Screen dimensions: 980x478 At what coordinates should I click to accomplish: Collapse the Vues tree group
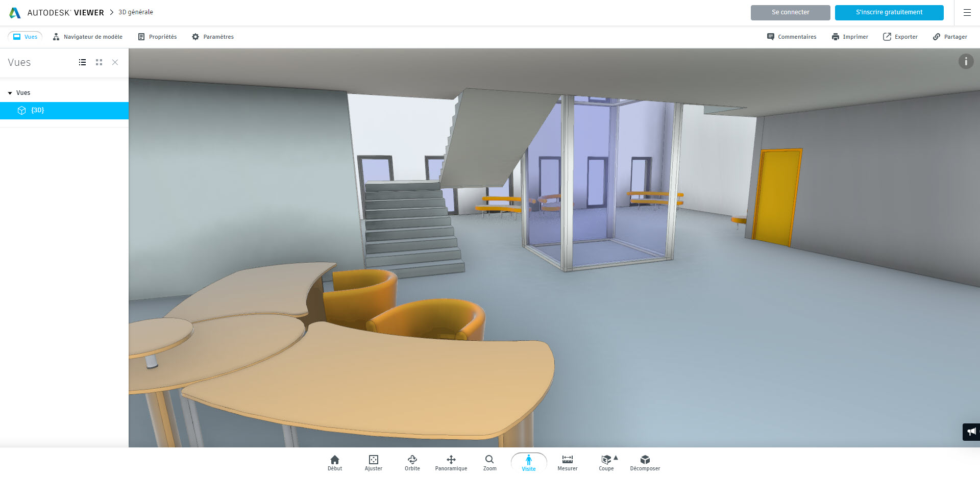point(10,93)
